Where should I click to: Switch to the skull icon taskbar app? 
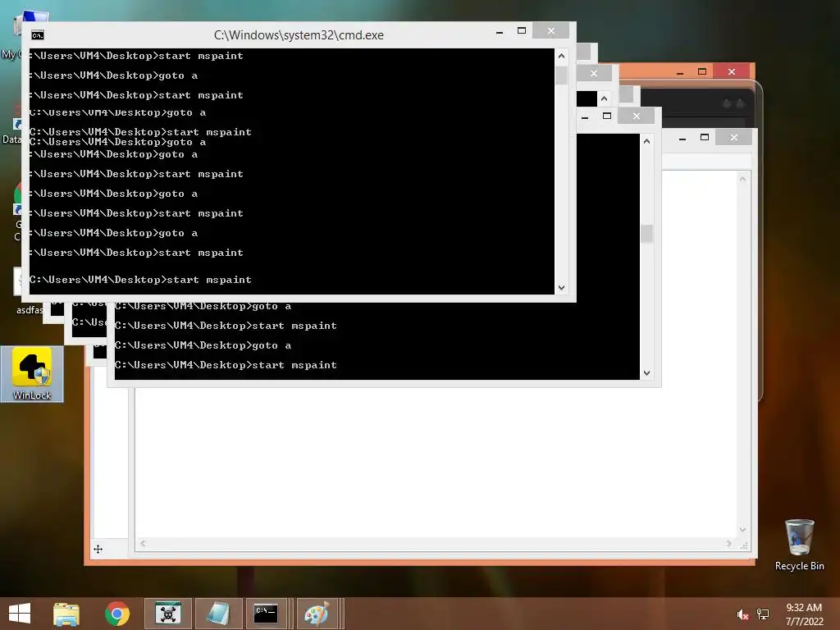[168, 614]
